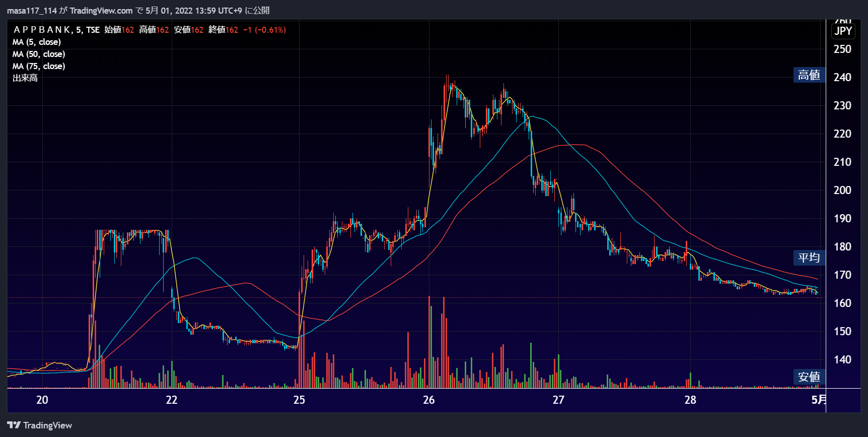Click the 170 price axis label
This screenshot has width=868, height=437.
(842, 275)
